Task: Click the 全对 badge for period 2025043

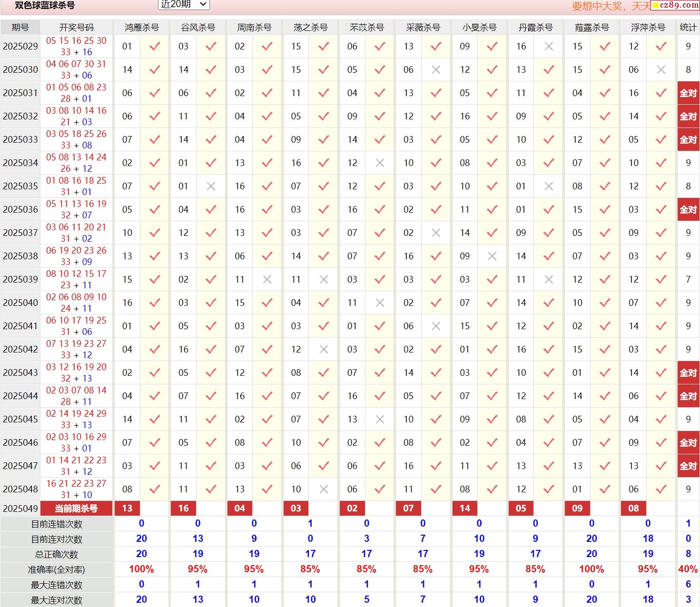Action: tap(688, 373)
